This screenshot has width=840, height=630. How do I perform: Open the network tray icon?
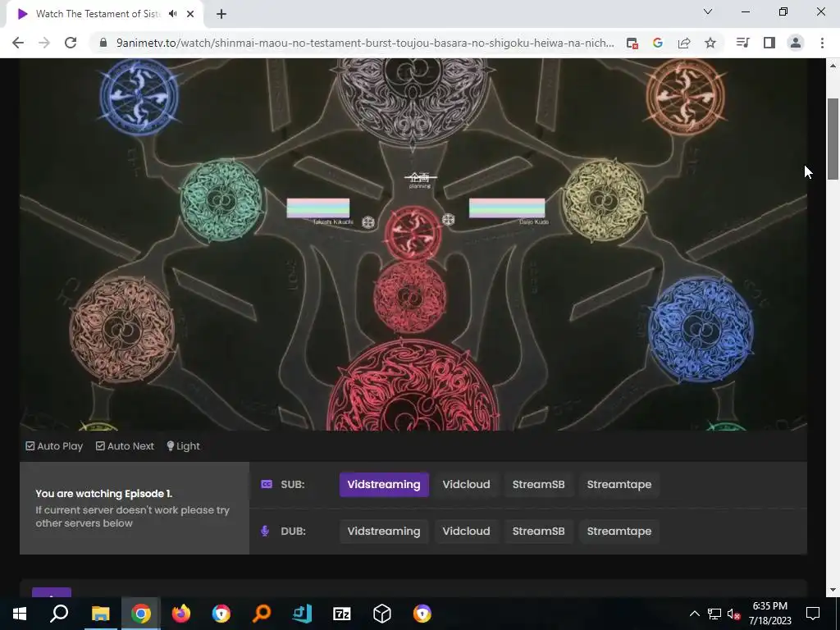point(714,614)
